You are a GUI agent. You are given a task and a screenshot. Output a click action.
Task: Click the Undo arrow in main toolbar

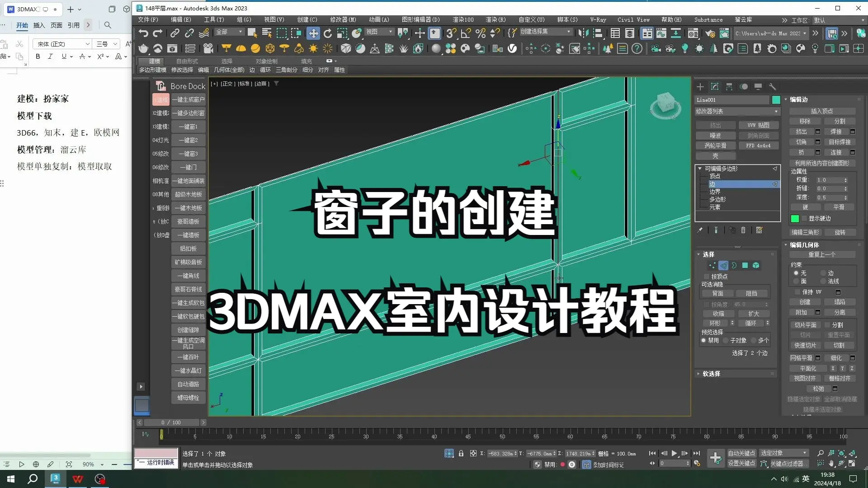(143, 33)
